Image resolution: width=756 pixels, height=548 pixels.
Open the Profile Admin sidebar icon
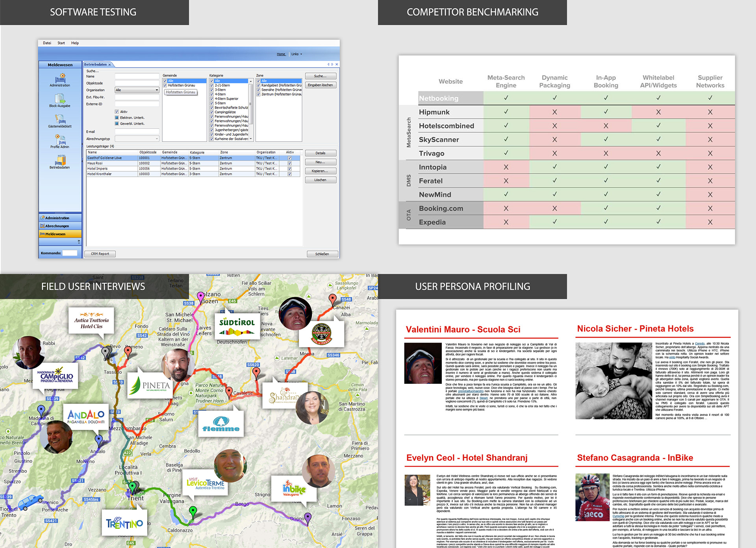[x=60, y=141]
